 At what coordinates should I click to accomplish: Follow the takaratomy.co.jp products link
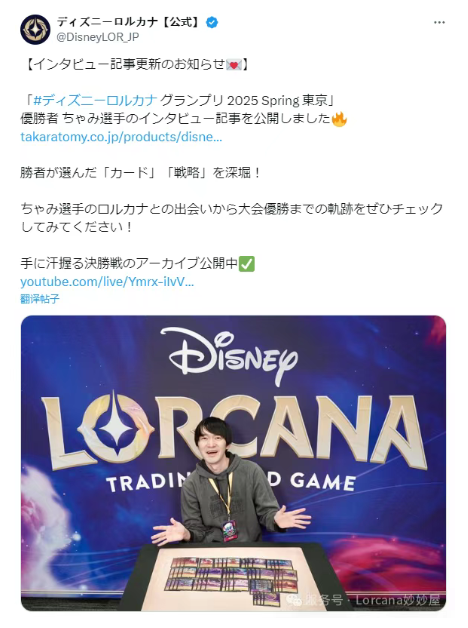121,137
